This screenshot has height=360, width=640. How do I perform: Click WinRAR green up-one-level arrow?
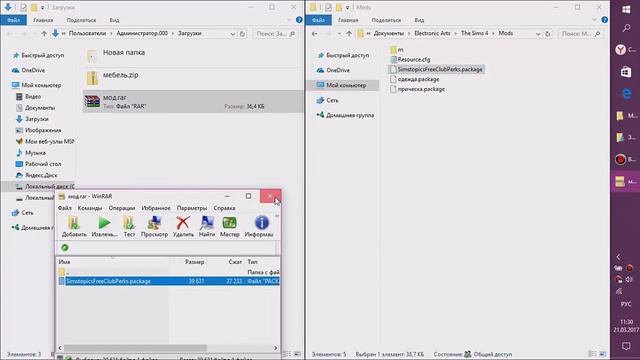tap(64, 247)
